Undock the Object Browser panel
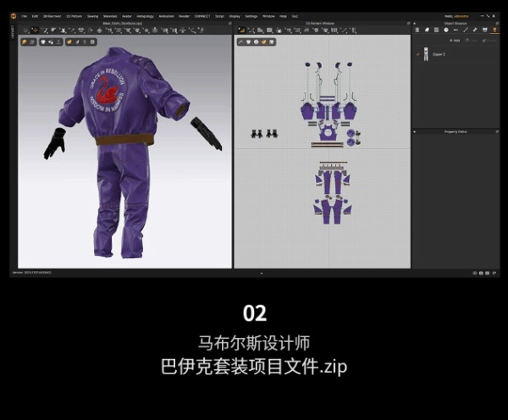508x420 pixels. (x=497, y=24)
